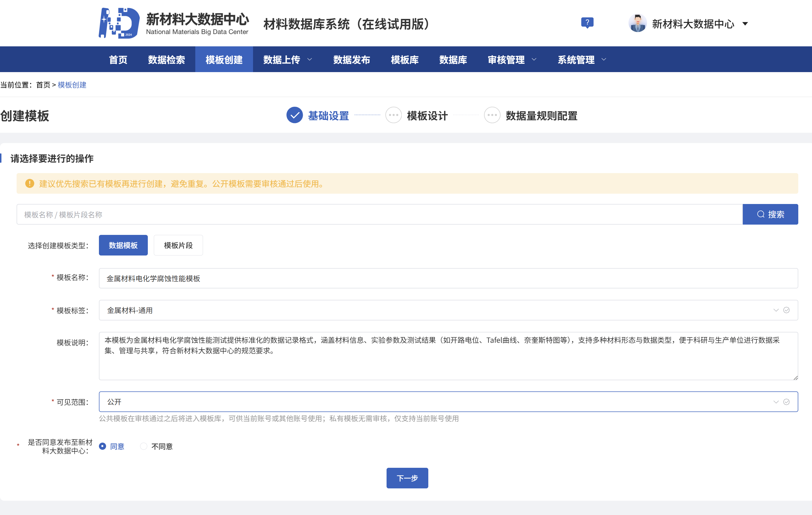
Task: Select the 不同意 radio button
Action: 144,446
